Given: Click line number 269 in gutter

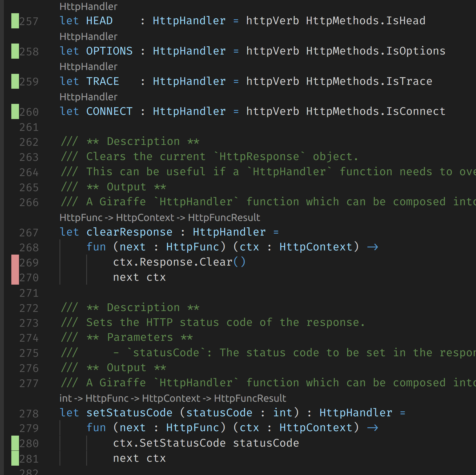Looking at the screenshot, I should pos(29,263).
